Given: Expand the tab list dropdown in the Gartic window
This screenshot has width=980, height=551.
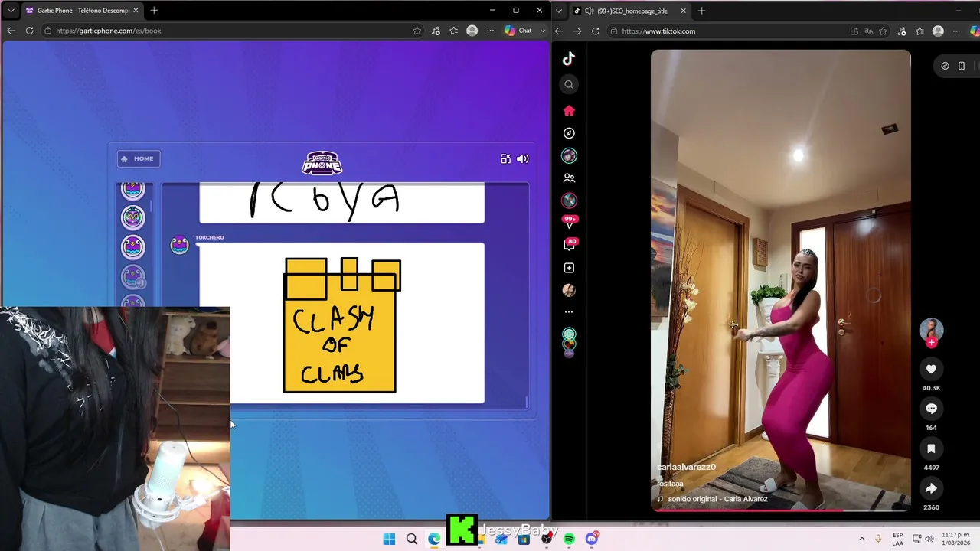Looking at the screenshot, I should pos(11,11).
